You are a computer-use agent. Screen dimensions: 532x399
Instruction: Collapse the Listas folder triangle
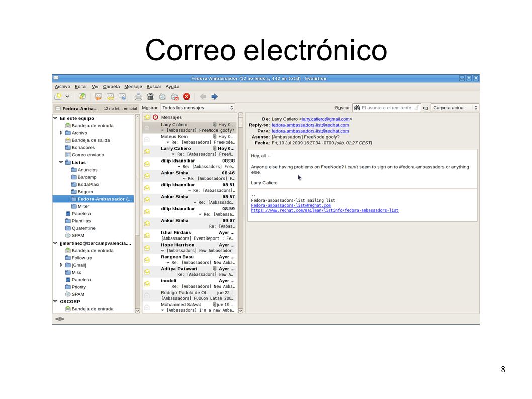click(x=61, y=163)
